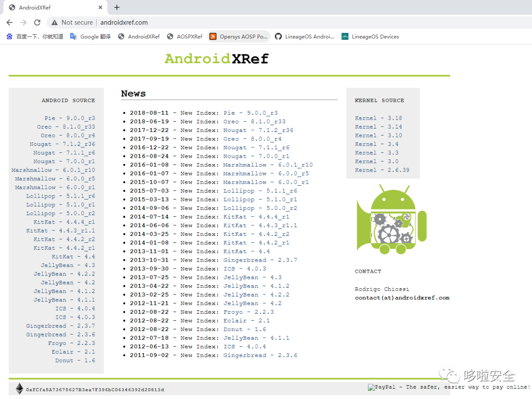Viewport: 532px width, 399px height.
Task: Open JellyBean 4.2.2 in sidebar
Action: pos(64,274)
